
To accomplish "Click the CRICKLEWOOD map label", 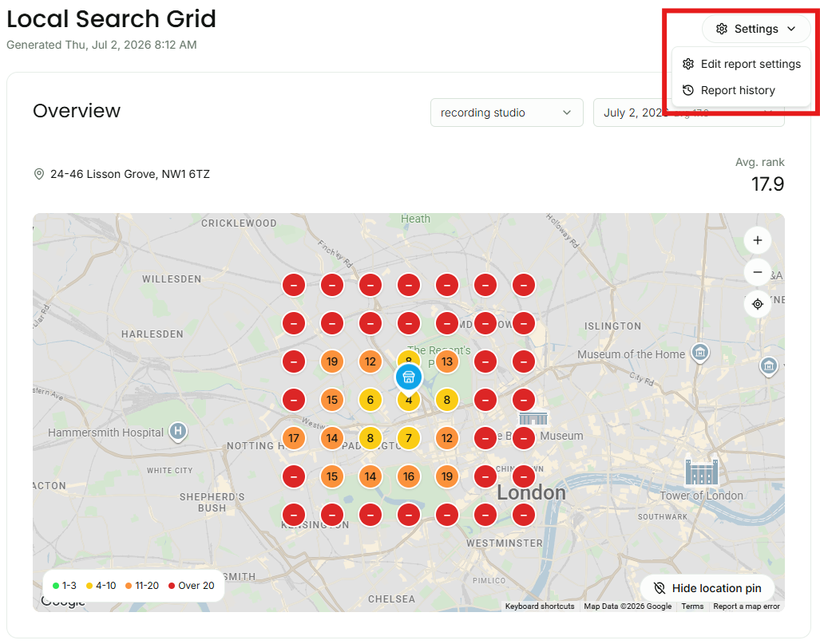I will click(239, 223).
